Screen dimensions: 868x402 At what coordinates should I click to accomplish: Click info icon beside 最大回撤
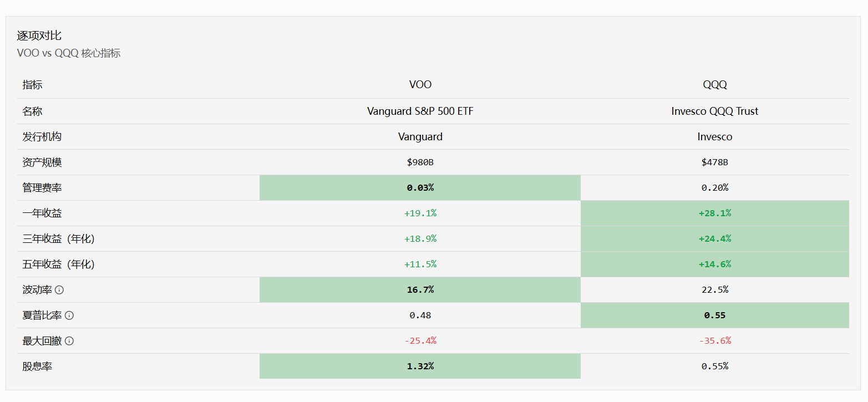tap(69, 341)
